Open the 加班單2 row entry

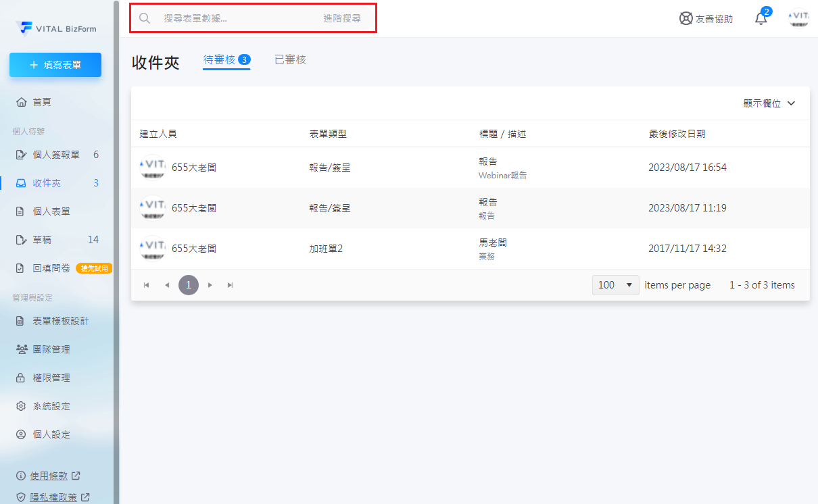326,249
